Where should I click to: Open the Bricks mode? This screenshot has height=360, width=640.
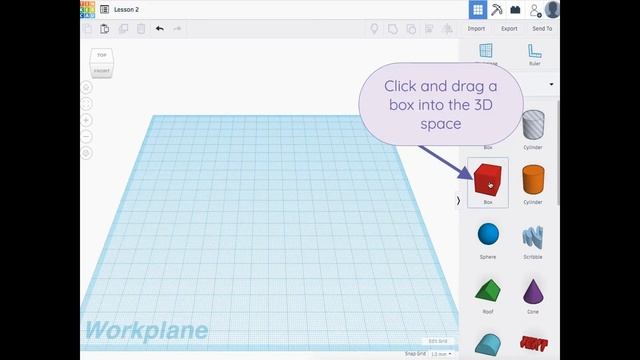pyautogui.click(x=515, y=10)
